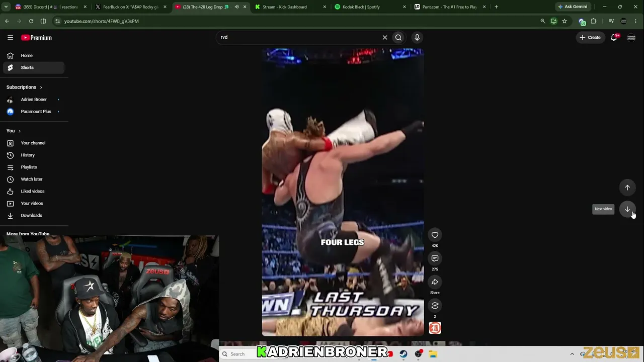Like the short with the heart button
644x362 pixels.
point(435,235)
